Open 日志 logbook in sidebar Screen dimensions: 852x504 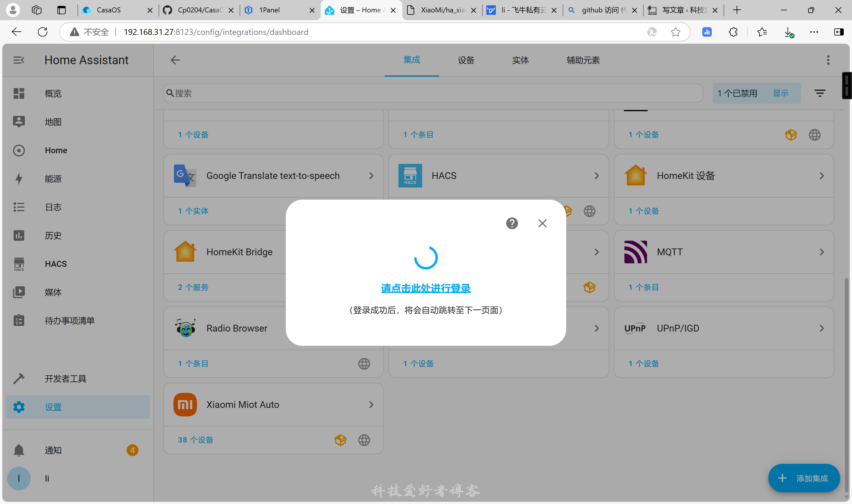78,207
